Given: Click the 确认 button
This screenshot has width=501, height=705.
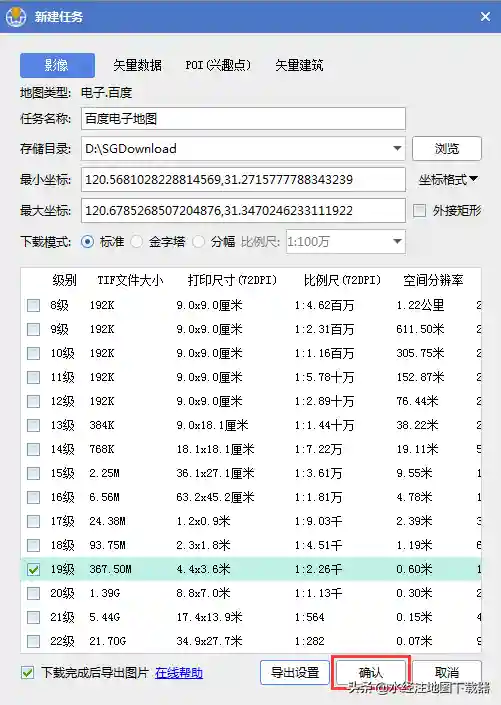Looking at the screenshot, I should click(x=371, y=673).
